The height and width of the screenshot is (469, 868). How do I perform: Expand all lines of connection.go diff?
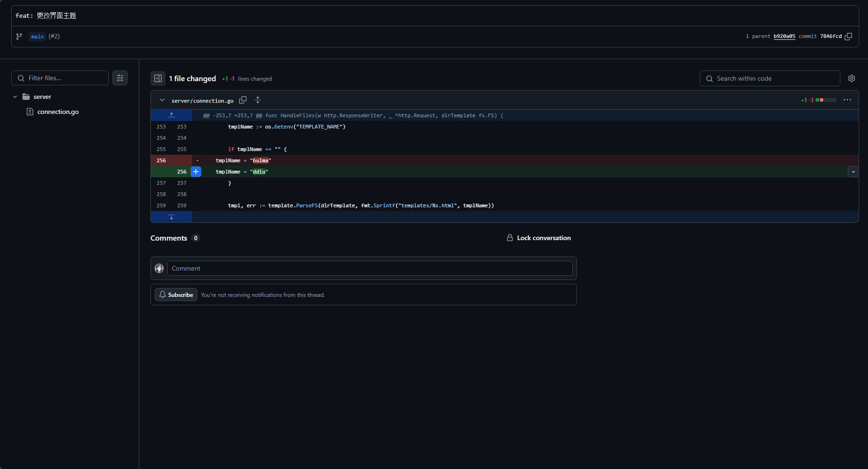(x=258, y=100)
